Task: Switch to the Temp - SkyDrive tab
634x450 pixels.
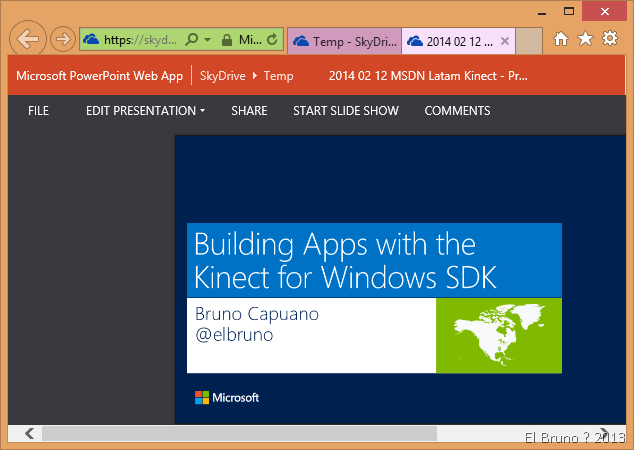Action: click(344, 41)
